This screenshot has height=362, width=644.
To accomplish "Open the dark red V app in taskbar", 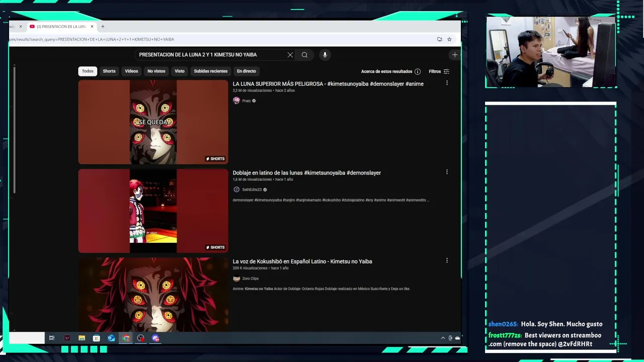I will (x=67, y=338).
